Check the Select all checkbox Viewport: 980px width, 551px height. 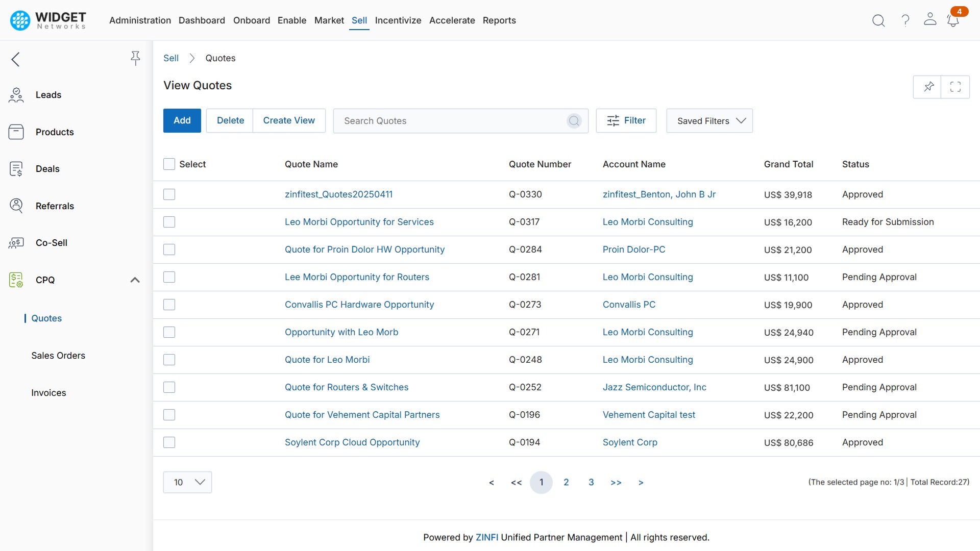[x=169, y=164]
